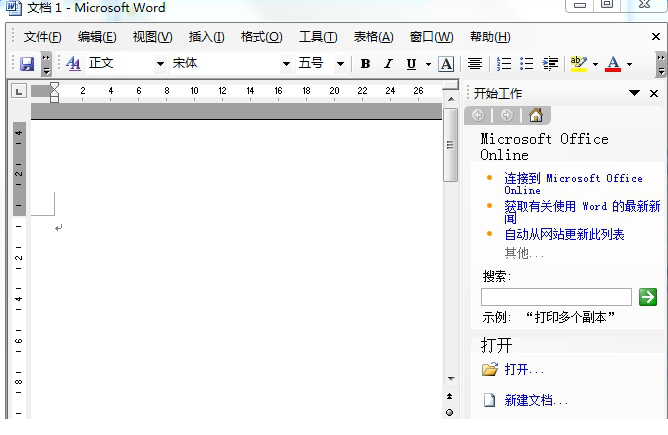Click the increase indent icon
This screenshot has width=668, height=435.
tap(550, 64)
